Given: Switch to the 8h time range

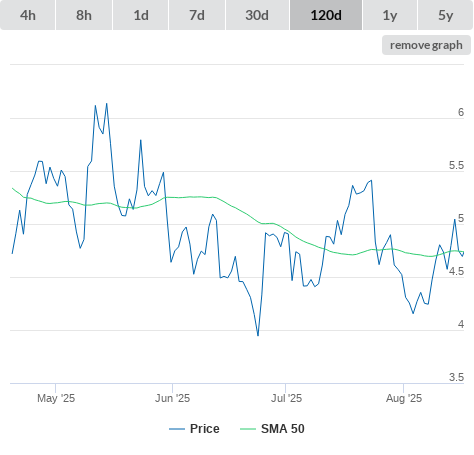Looking at the screenshot, I should (x=84, y=15).
